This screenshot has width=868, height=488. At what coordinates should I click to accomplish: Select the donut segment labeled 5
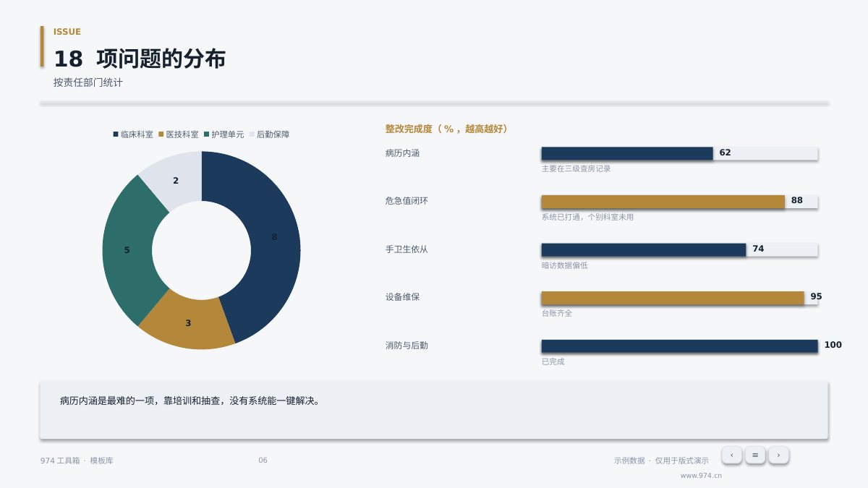click(x=127, y=250)
